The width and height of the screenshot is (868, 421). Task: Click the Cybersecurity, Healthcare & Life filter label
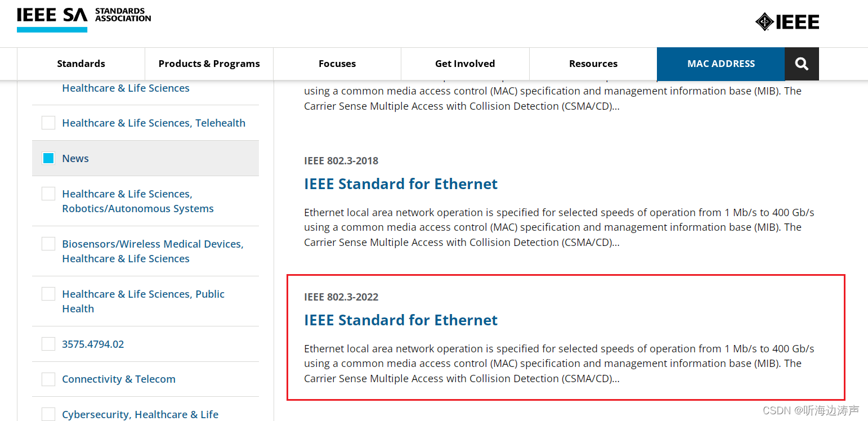[x=140, y=414]
